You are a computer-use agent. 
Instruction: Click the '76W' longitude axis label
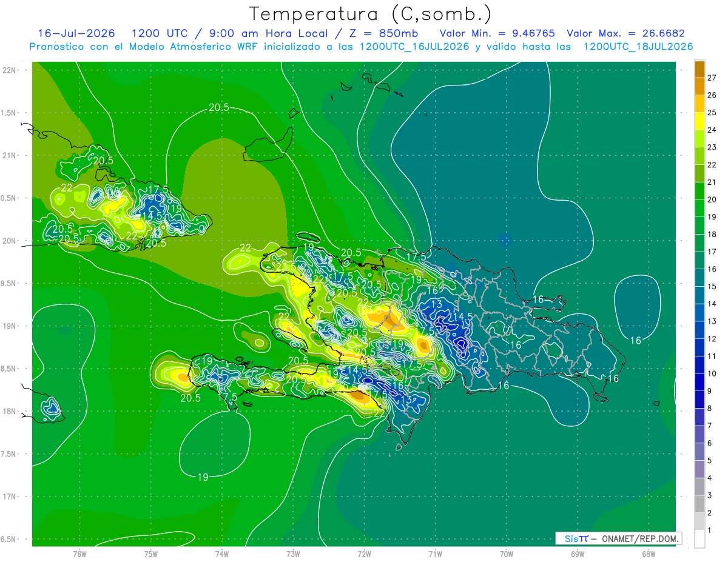(x=79, y=554)
